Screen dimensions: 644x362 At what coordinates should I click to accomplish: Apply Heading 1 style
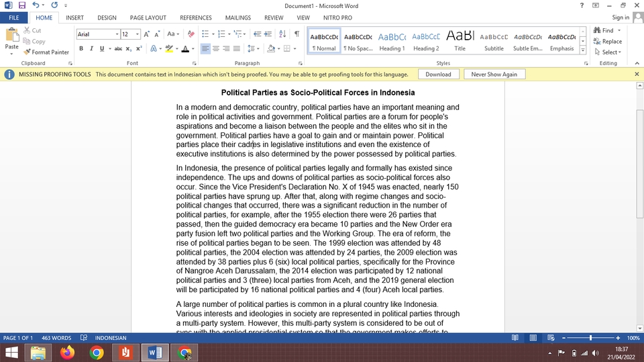392,41
